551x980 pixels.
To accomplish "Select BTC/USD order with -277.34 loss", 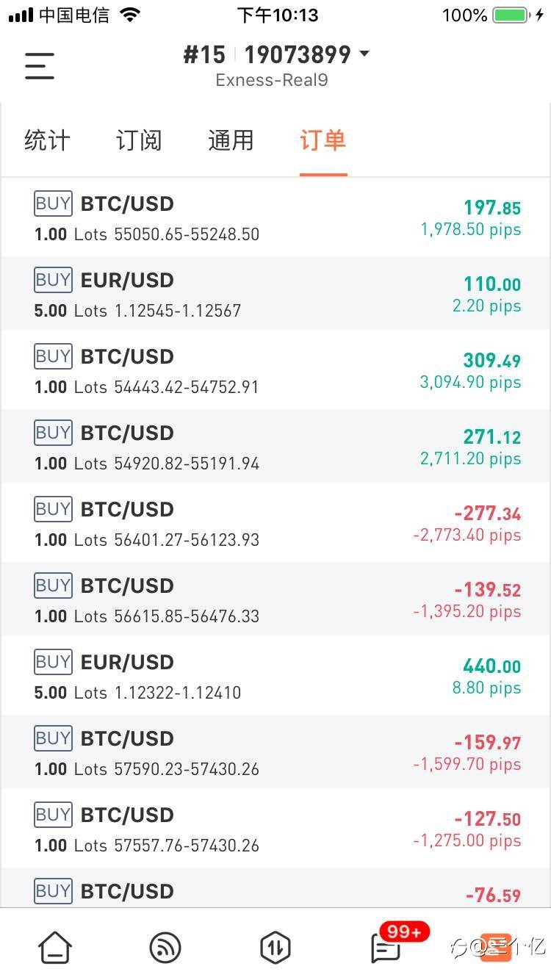I will (275, 524).
